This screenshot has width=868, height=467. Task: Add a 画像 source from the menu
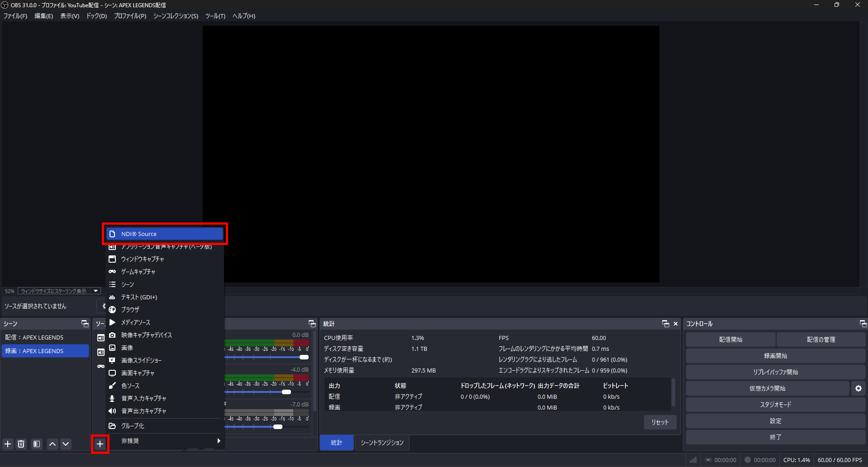165,348
